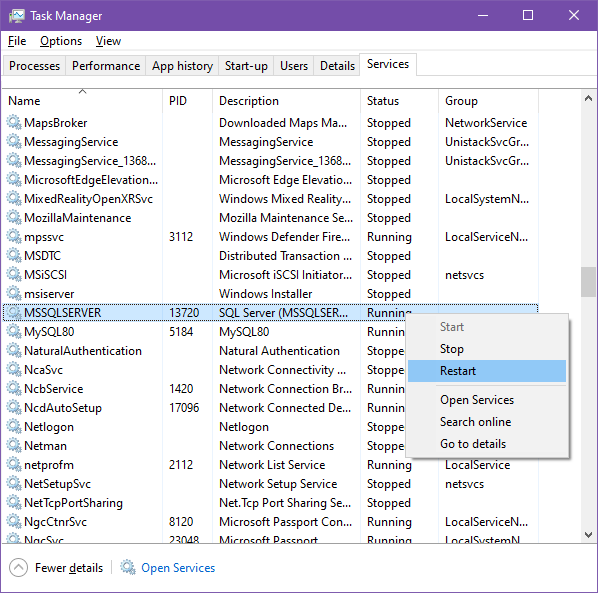Image resolution: width=598 pixels, height=593 pixels.
Task: Click the vertical scrollbar thumb
Action: click(x=588, y=282)
